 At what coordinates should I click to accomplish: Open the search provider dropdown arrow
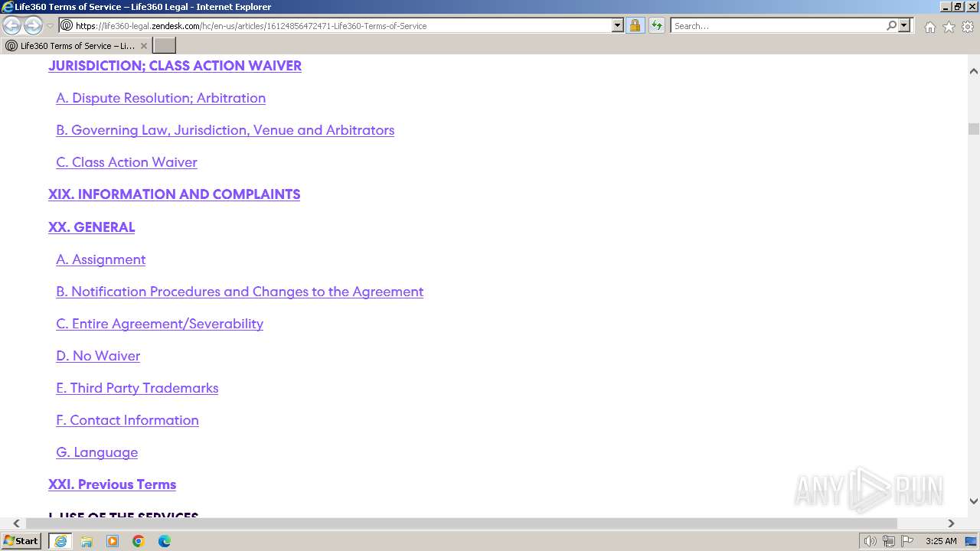pos(905,26)
